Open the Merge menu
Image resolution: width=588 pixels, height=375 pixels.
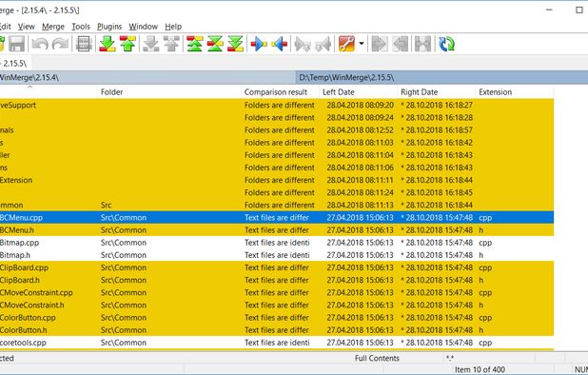[x=53, y=27]
